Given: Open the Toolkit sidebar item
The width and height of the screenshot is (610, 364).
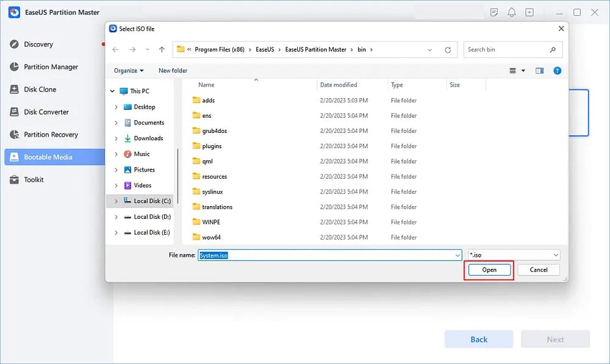Looking at the screenshot, I should pyautogui.click(x=34, y=180).
